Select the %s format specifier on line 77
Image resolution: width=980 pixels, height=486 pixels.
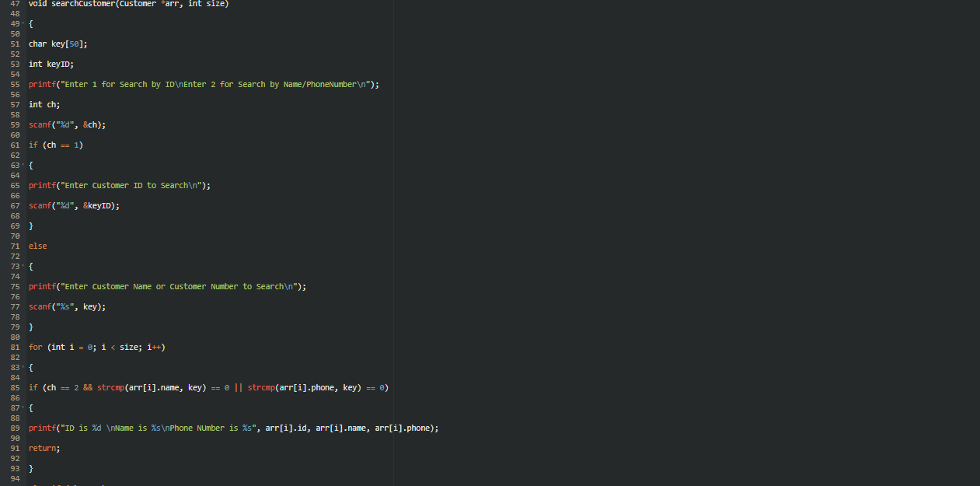(64, 306)
